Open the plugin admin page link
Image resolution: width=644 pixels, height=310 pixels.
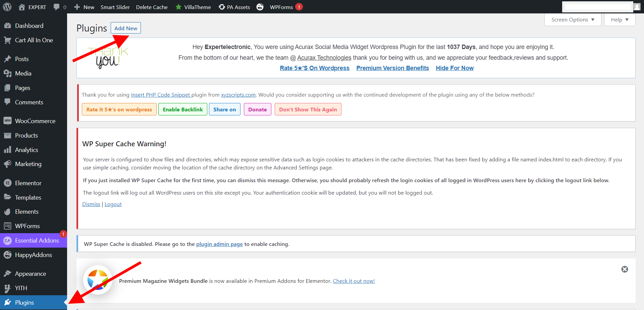219,244
